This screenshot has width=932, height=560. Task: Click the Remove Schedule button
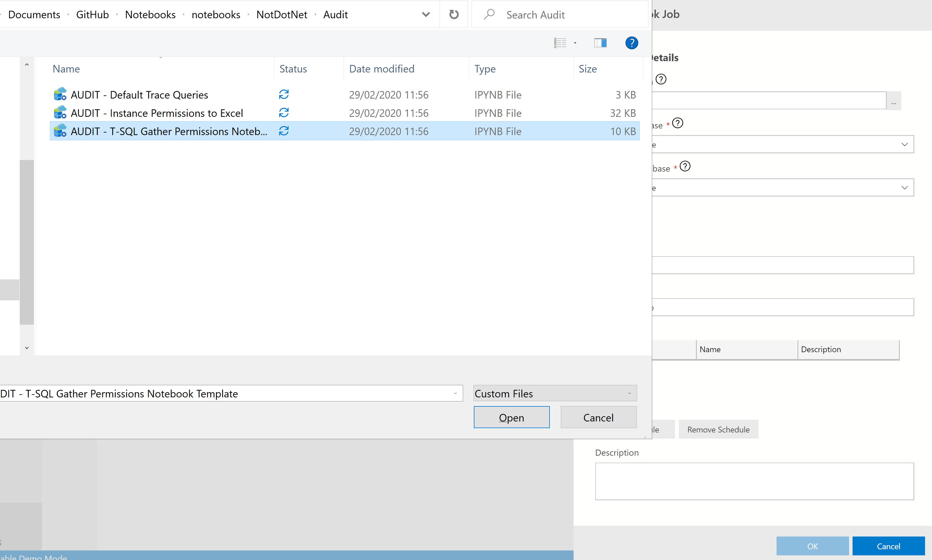(x=718, y=430)
